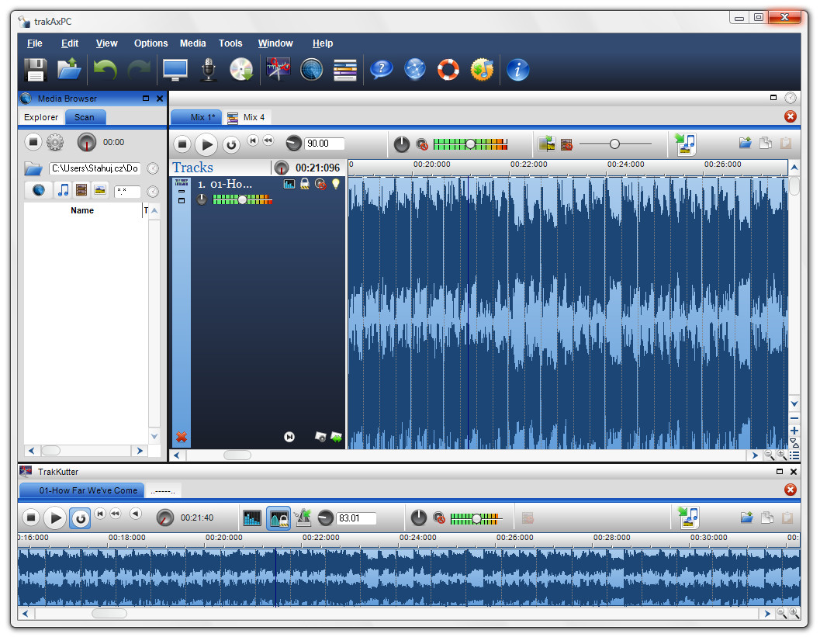Screen dimensions: 820x644
Task: Undo the last action with green arrow
Action: click(x=105, y=69)
